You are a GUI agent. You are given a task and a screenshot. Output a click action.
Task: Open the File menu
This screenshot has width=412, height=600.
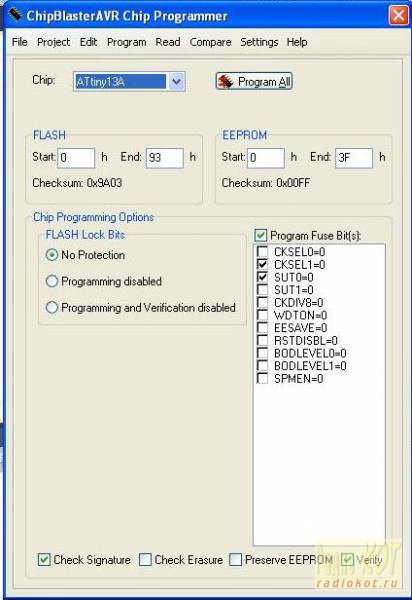point(20,42)
